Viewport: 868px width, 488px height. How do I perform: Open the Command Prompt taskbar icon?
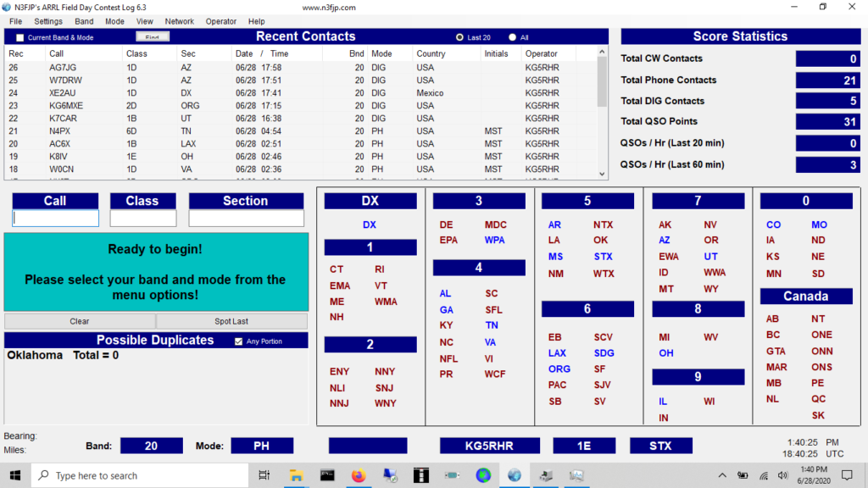click(x=327, y=475)
